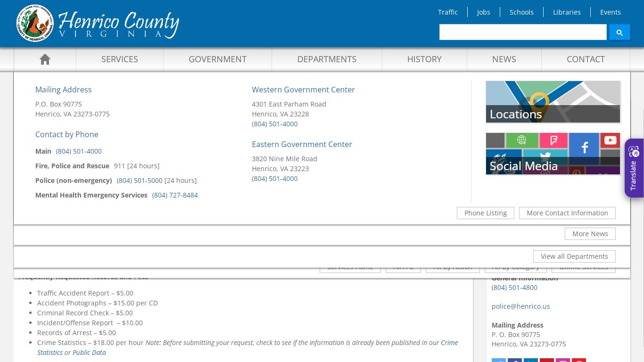Click the Western Government Center heading
Screen dimensions: 644x362
point(303,90)
